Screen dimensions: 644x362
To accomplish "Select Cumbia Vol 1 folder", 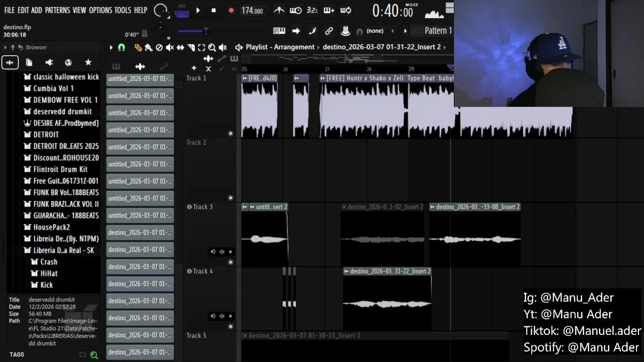I will tap(48, 88).
